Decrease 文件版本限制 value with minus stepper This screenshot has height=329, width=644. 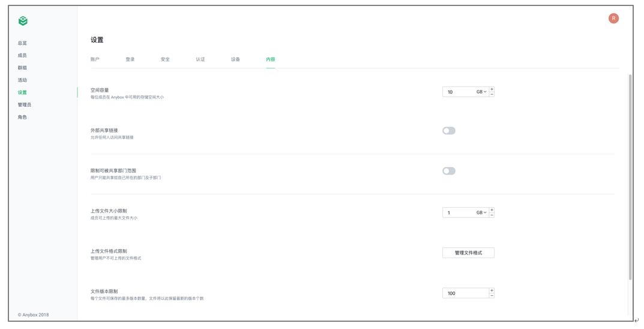point(492,296)
